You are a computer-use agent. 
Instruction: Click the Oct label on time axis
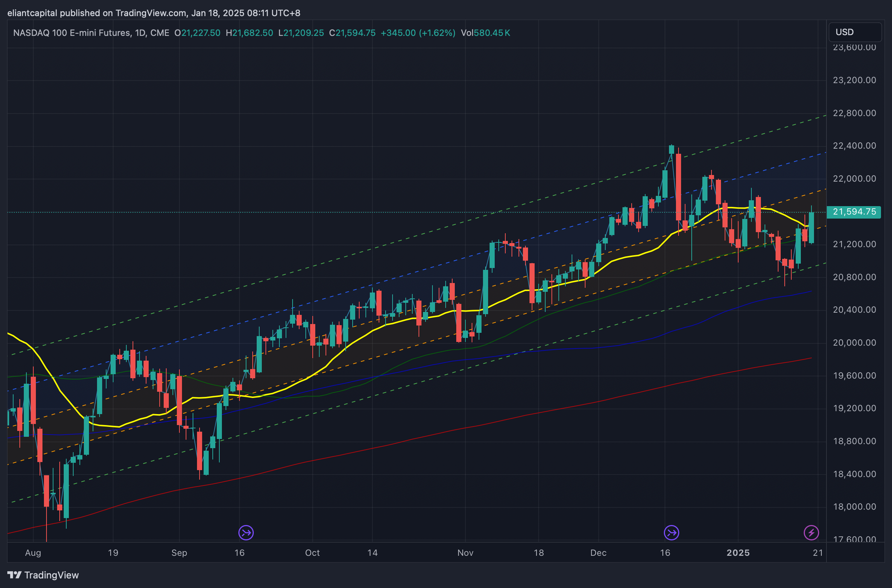[312, 553]
